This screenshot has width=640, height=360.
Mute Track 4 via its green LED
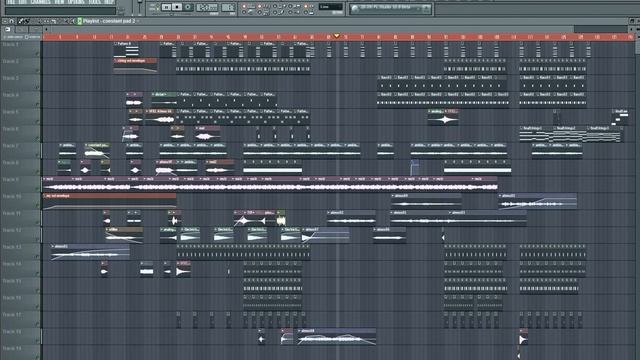[x=37, y=104]
